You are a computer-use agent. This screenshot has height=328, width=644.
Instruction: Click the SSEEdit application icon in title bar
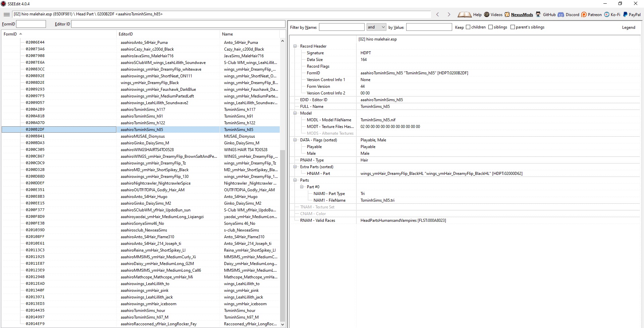4,4
